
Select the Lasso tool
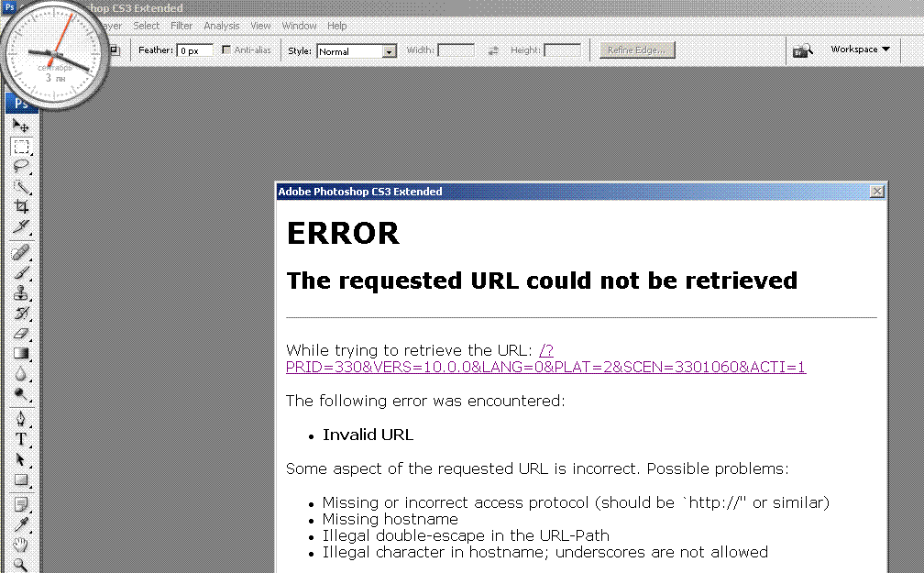20,166
